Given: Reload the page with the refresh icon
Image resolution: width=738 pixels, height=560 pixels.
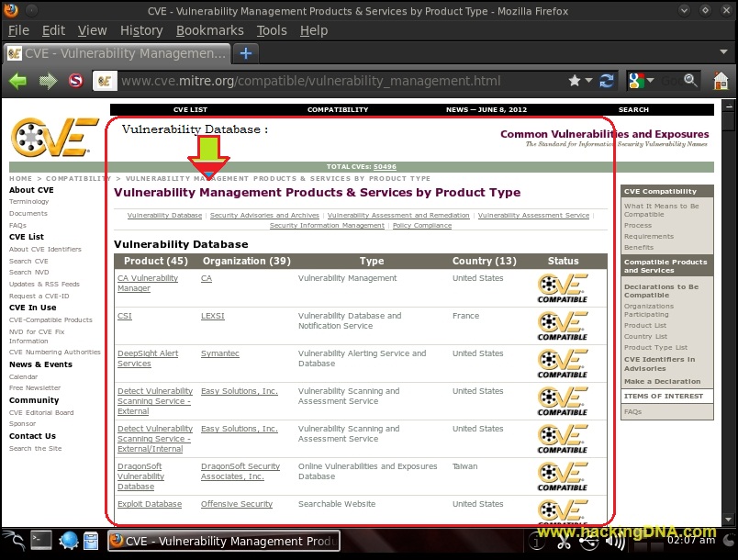Looking at the screenshot, I should [607, 80].
